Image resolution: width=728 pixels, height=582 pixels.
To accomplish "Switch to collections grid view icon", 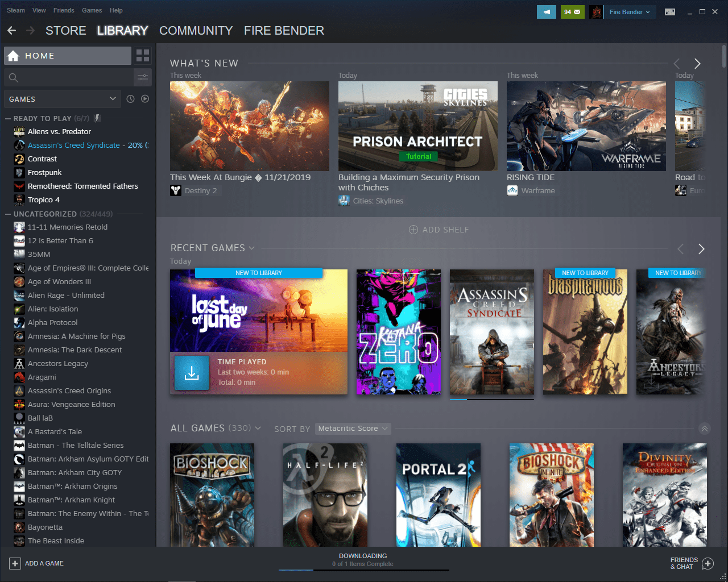I will (x=143, y=55).
